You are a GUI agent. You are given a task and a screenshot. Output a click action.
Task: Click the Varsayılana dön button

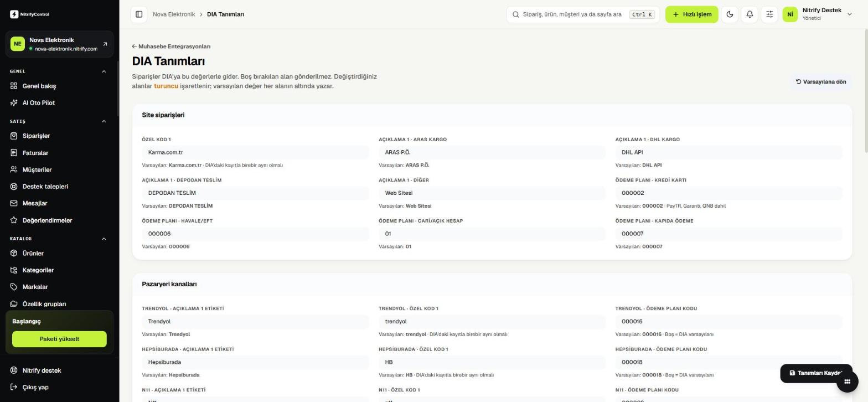[821, 82]
